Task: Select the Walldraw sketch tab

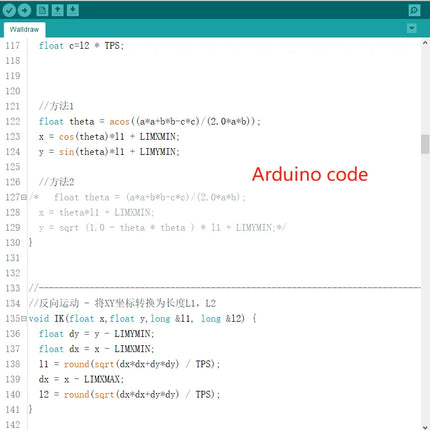Action: [24, 29]
